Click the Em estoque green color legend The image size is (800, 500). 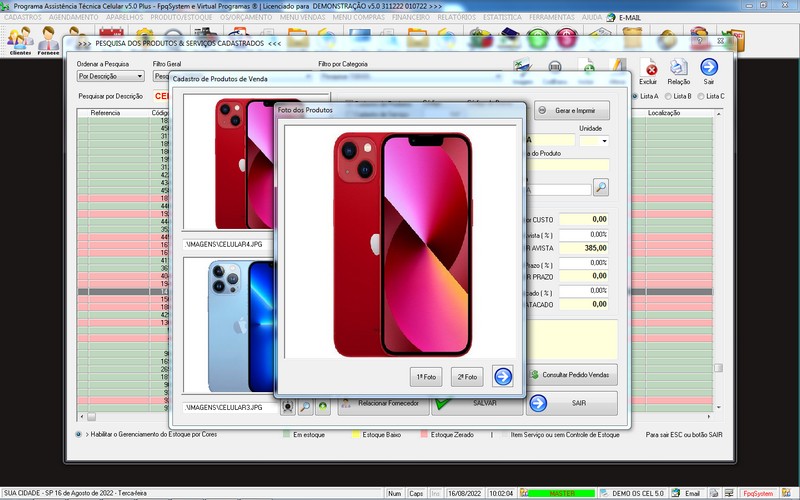[287, 435]
